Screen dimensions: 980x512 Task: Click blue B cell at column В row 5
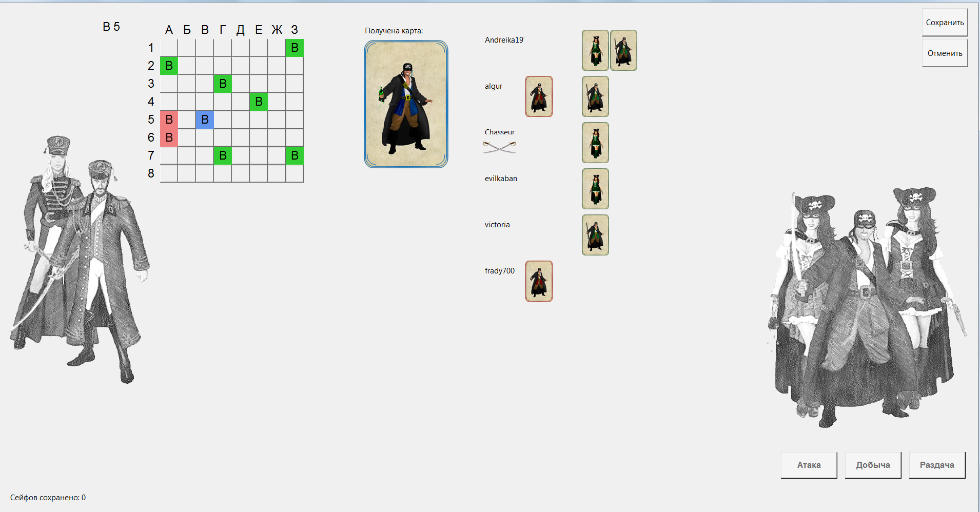pyautogui.click(x=205, y=120)
